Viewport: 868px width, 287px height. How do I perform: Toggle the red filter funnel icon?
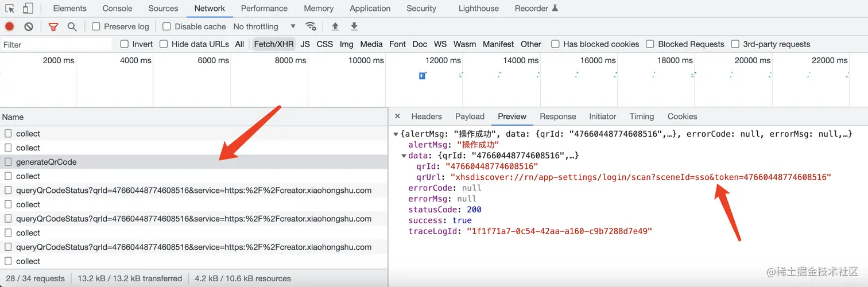pos(53,26)
